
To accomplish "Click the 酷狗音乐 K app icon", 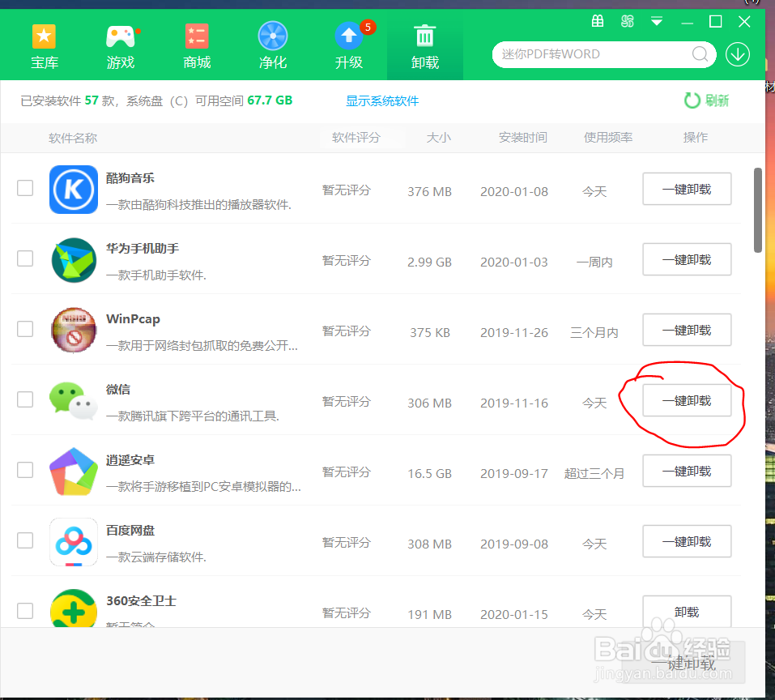I will click(x=74, y=190).
